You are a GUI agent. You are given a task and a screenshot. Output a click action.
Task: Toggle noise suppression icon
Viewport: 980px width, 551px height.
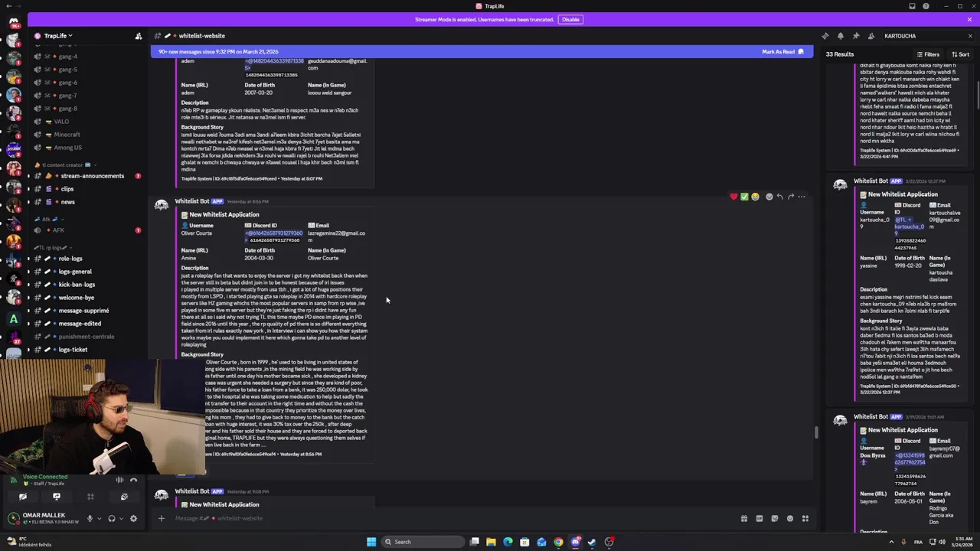tap(119, 480)
